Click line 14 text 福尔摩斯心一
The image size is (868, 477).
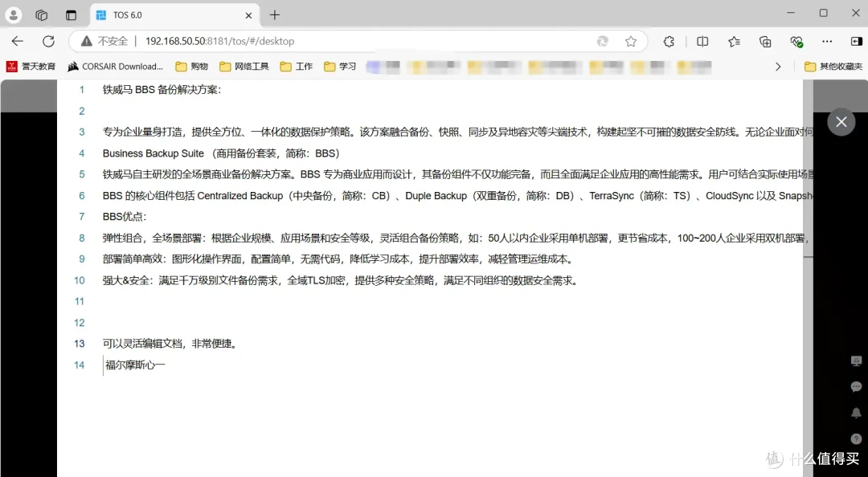135,365
